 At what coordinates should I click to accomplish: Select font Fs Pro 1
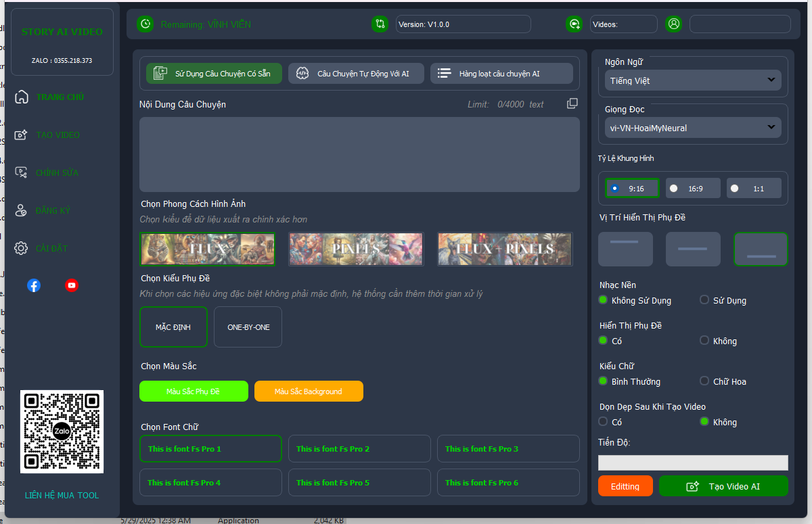tap(210, 449)
